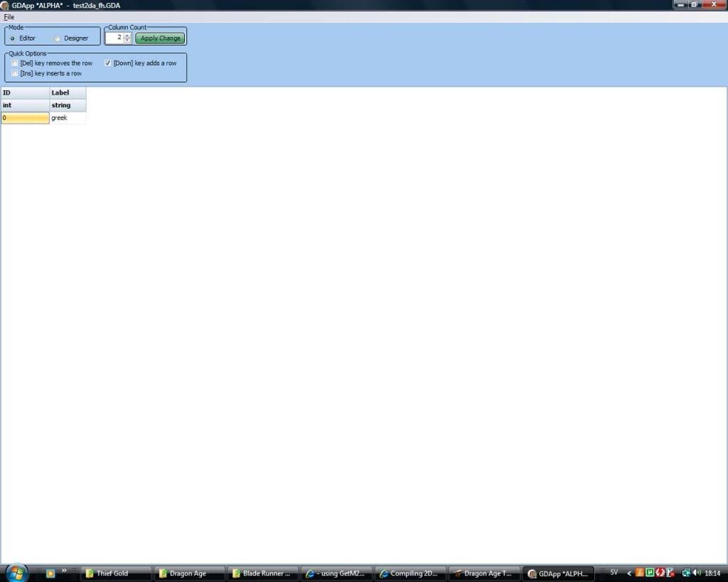Expand quick launch overflow chevron
This screenshot has height=582, width=728.
coord(64,571)
